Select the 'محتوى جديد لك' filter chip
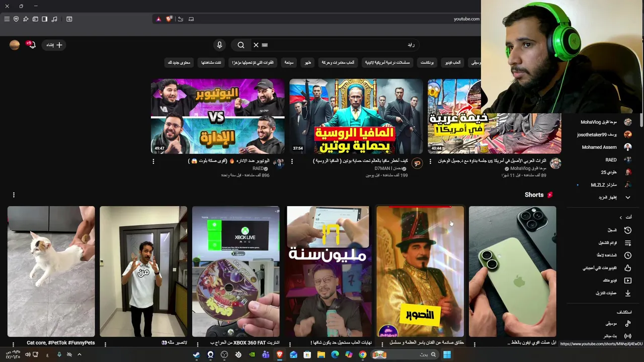 (180, 62)
